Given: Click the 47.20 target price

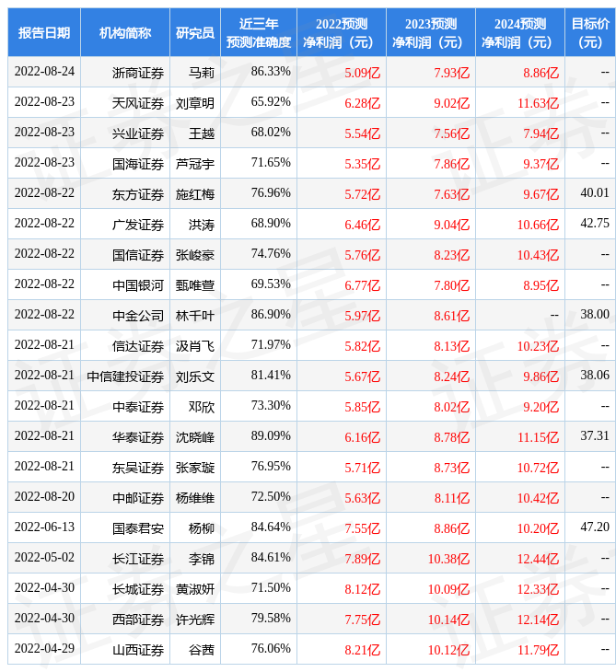Looking at the screenshot, I should coord(595,527).
